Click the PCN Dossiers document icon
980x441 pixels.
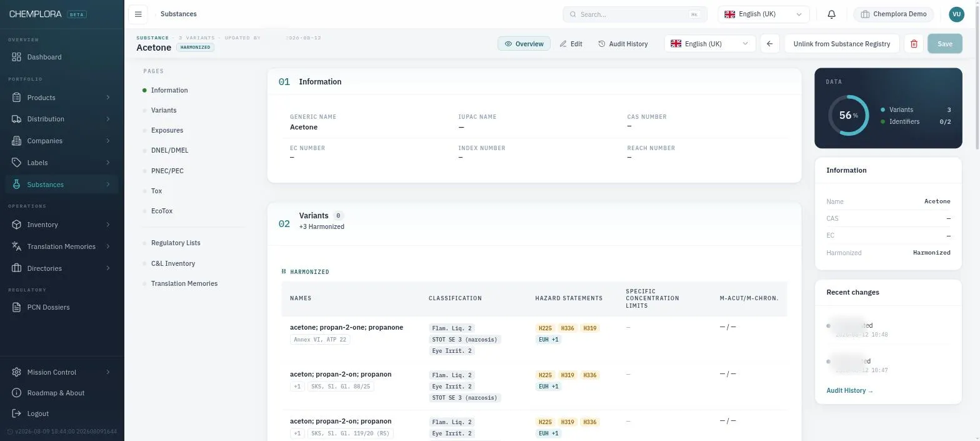click(17, 307)
